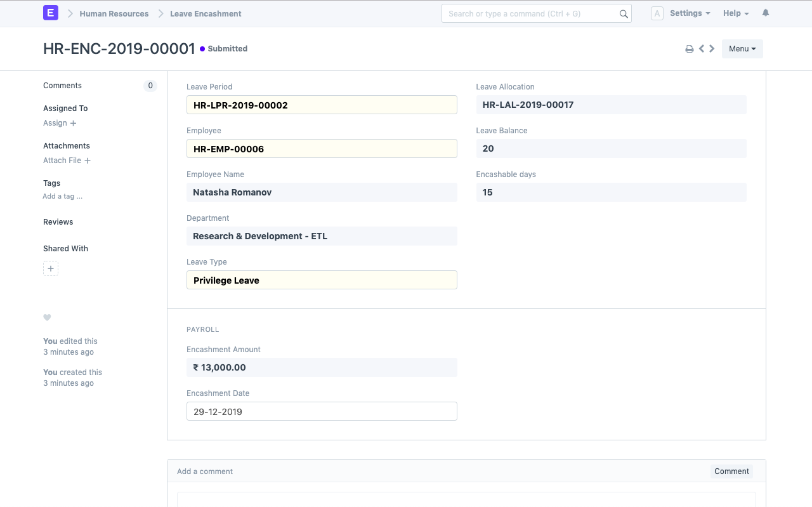Click the Comment button
812x507 pixels.
[x=731, y=471]
